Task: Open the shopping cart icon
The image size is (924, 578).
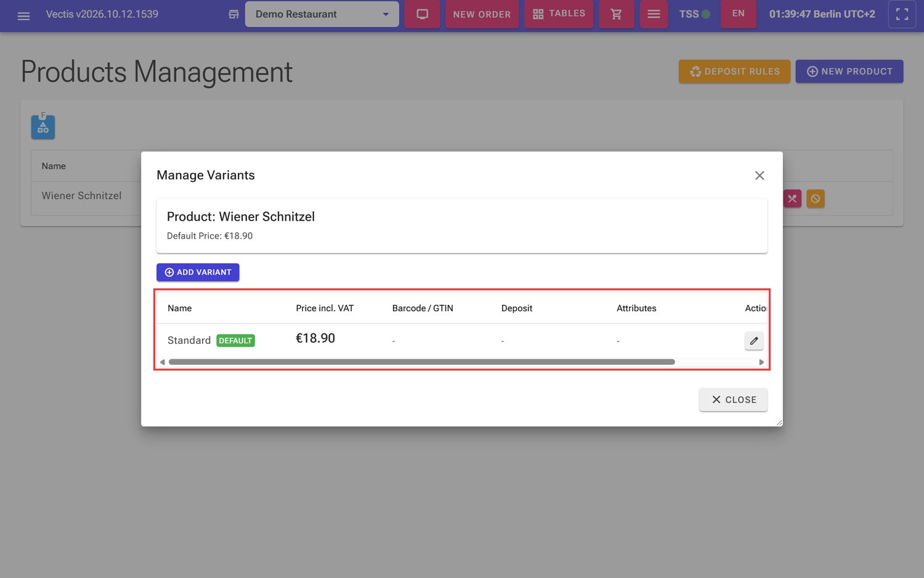Action: pyautogui.click(x=616, y=14)
